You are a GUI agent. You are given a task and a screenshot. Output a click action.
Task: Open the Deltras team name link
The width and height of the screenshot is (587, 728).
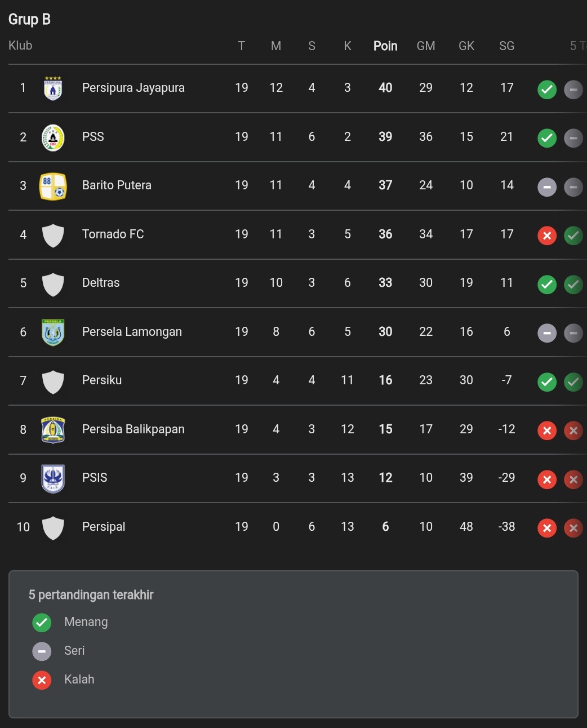101,283
